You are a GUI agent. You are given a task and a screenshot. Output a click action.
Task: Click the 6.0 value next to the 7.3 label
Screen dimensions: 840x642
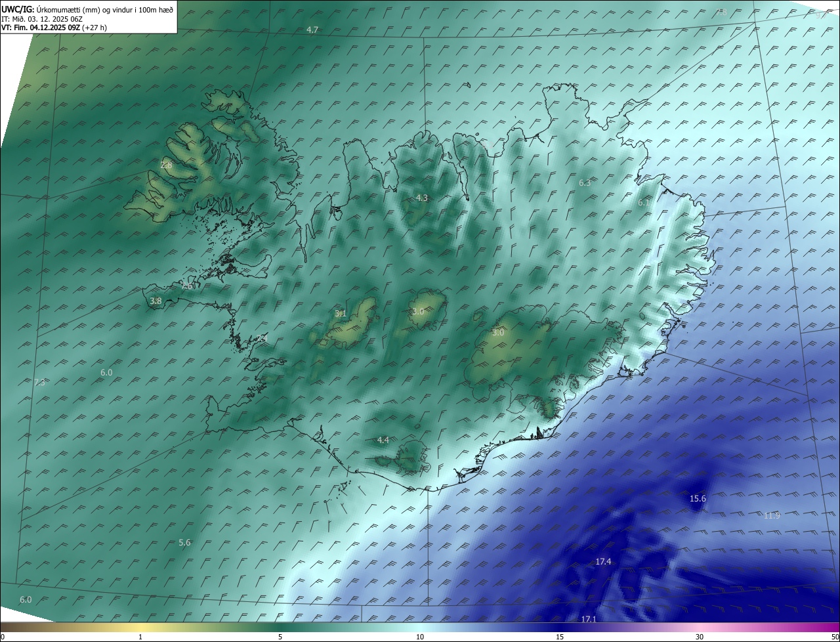pyautogui.click(x=106, y=373)
